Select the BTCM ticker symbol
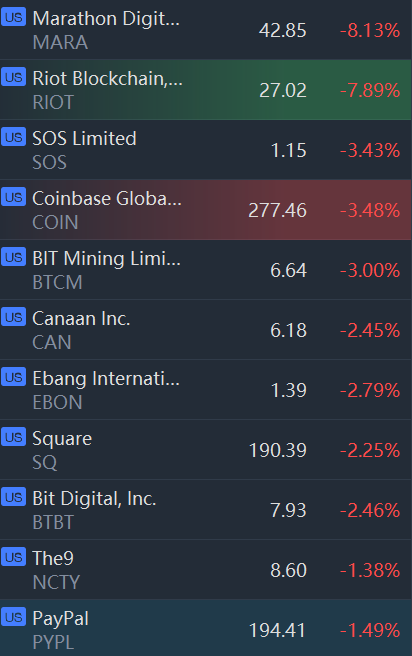412x656 pixels. click(57, 282)
